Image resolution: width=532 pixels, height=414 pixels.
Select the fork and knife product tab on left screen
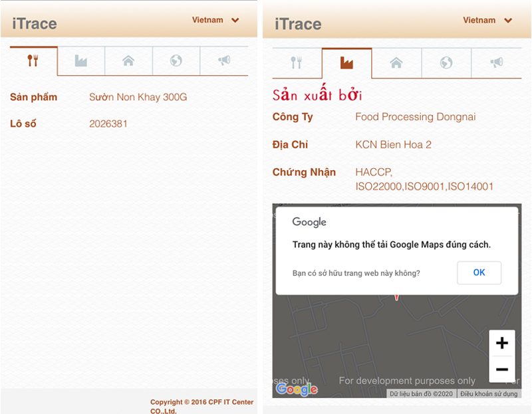(33, 61)
